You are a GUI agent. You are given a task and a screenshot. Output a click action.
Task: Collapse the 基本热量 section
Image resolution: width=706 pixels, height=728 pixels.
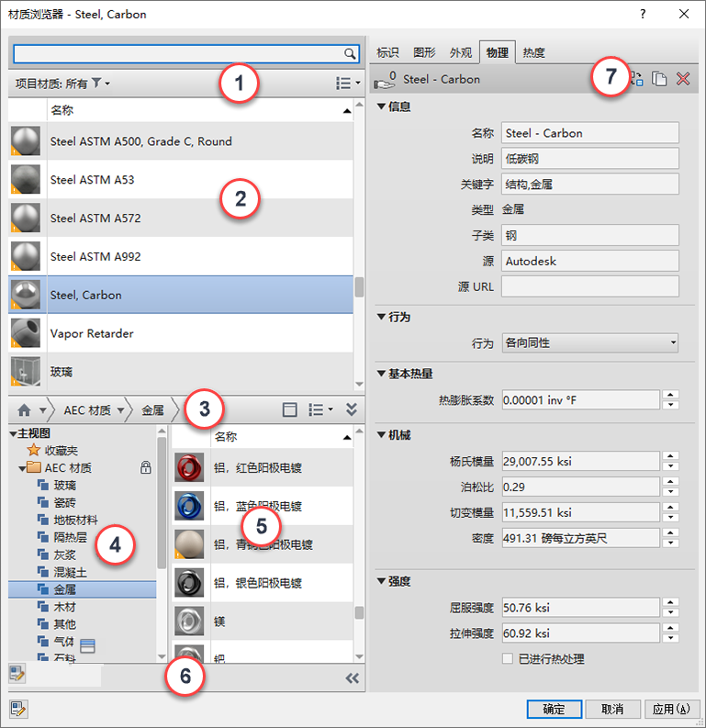pyautogui.click(x=381, y=374)
